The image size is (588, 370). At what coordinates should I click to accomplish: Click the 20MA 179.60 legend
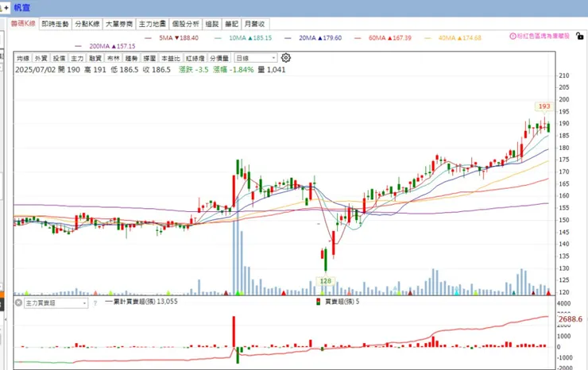click(x=313, y=38)
